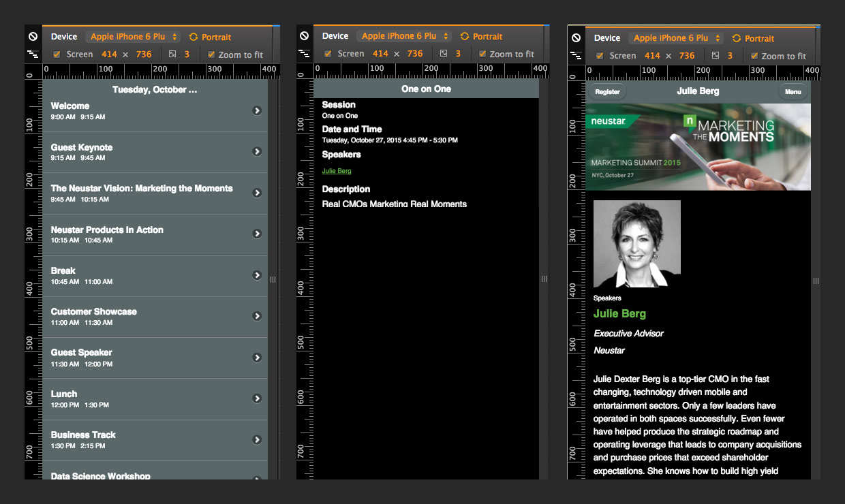Image resolution: width=845 pixels, height=504 pixels.
Task: Uncheck Zoom to fit in schedule panel
Action: pos(211,54)
